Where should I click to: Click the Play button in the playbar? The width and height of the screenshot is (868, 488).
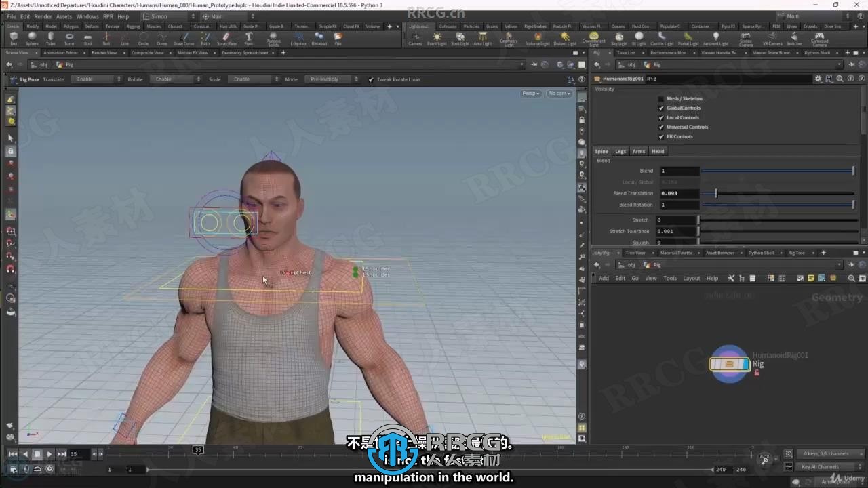pos(50,454)
